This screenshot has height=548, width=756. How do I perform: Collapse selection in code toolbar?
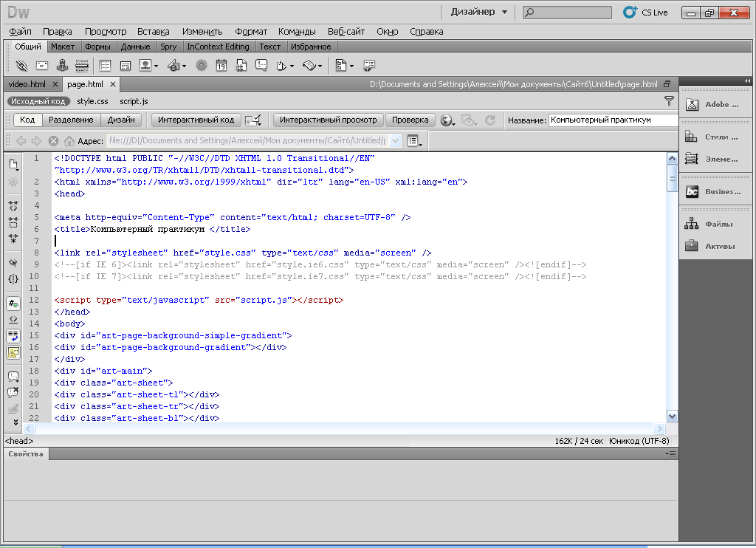13,222
